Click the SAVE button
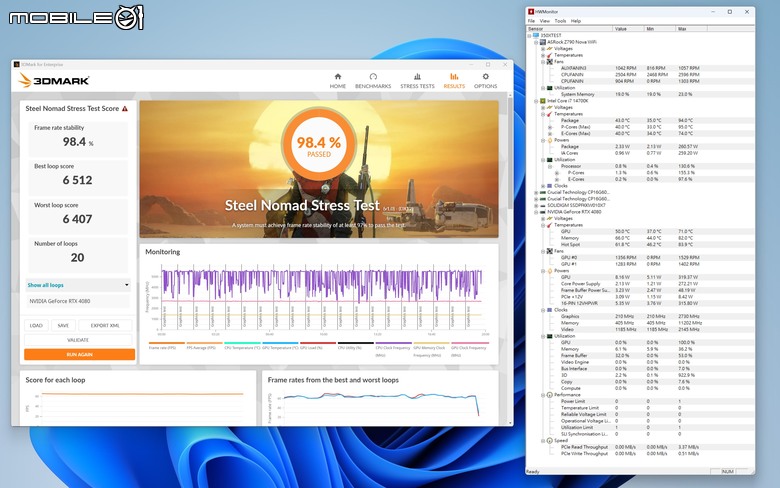 coord(63,325)
